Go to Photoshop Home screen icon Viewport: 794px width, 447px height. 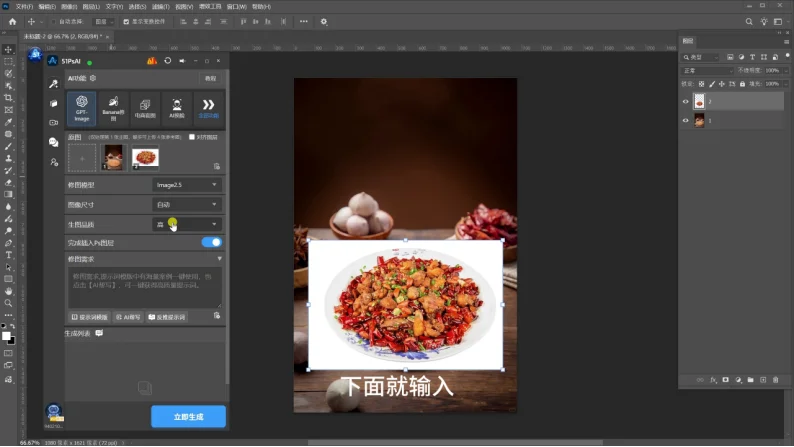pos(12,22)
